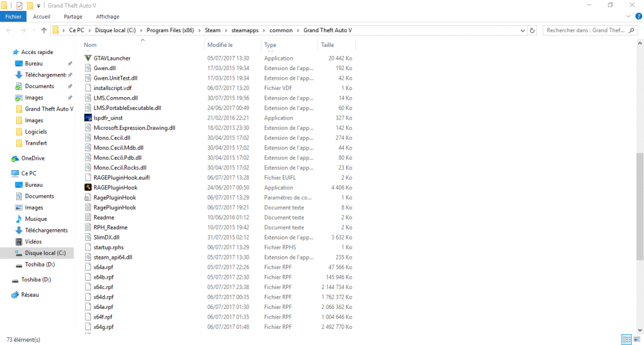Go up one folder level arrow
The width and height of the screenshot is (644, 345).
point(44,30)
